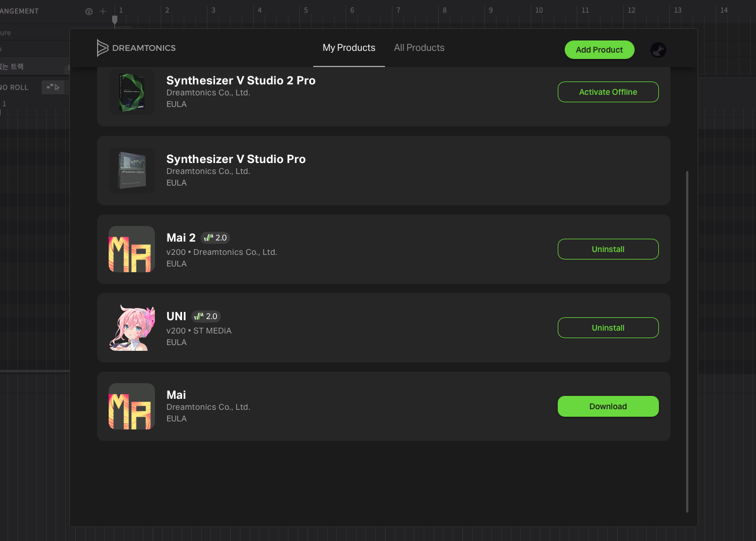Click "v200 • ST MEDiA" text
756x541 pixels.
click(x=199, y=331)
